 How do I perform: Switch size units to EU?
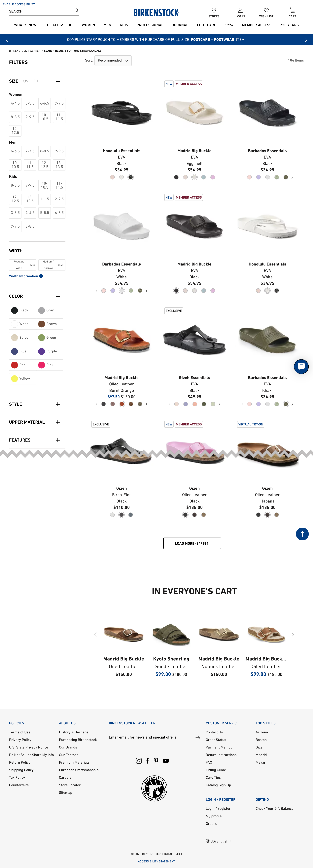(36, 81)
